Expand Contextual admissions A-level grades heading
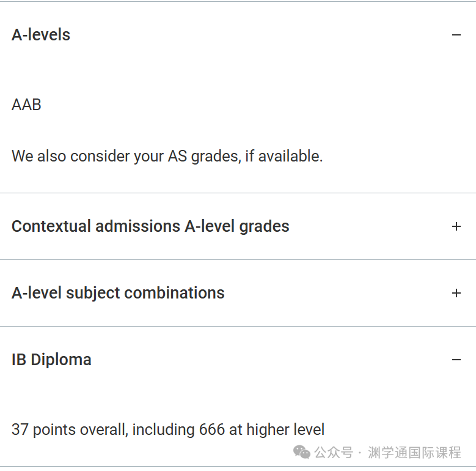The height and width of the screenshot is (471, 476). point(150,226)
